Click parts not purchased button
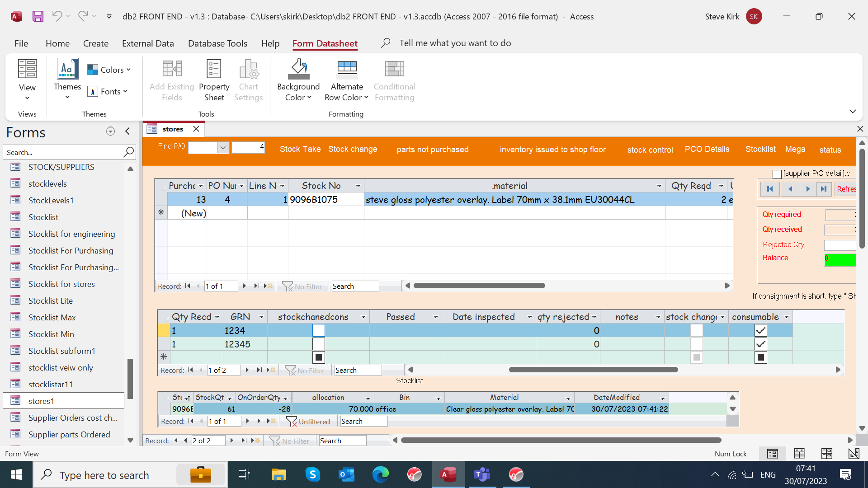868x488 pixels. point(433,150)
